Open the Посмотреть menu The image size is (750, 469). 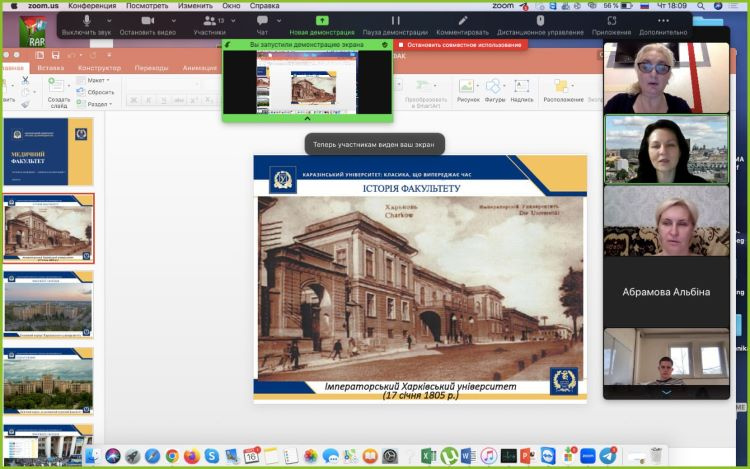click(x=147, y=6)
